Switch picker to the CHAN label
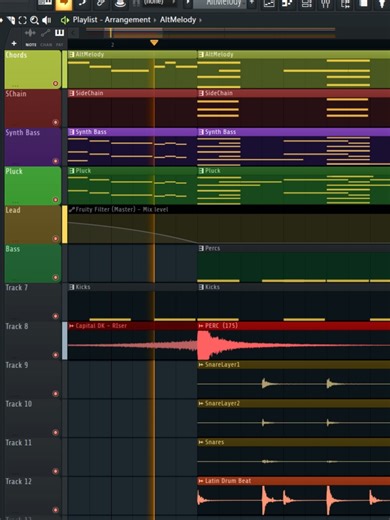The image size is (390, 520). (46, 45)
